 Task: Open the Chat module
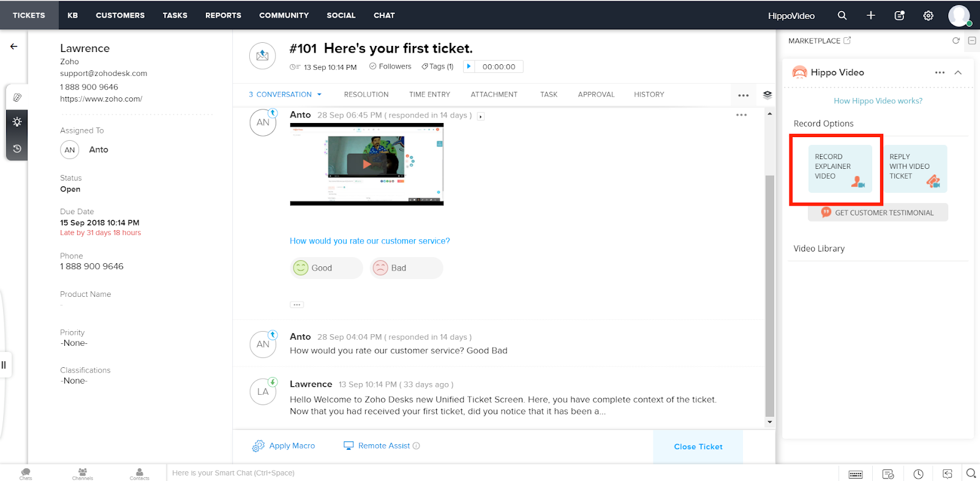coord(384,15)
